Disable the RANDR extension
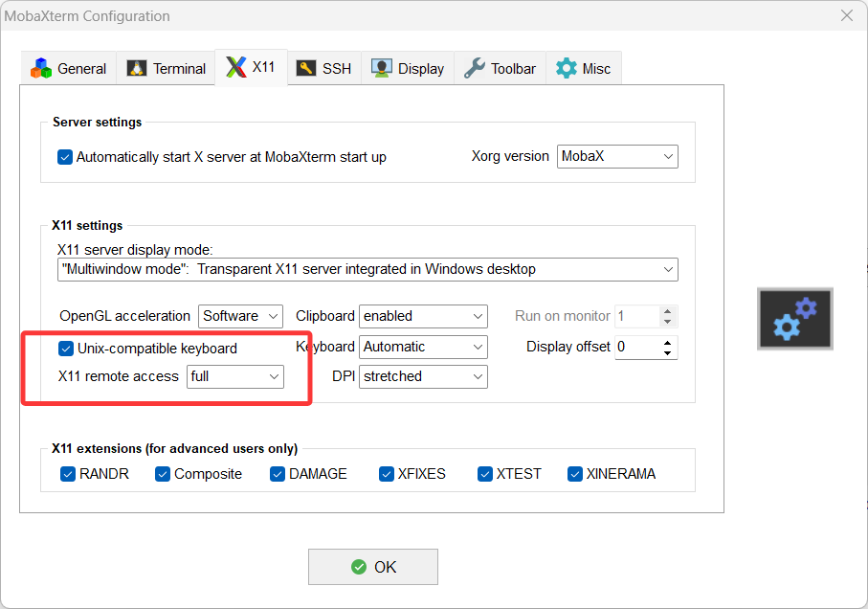 click(68, 474)
